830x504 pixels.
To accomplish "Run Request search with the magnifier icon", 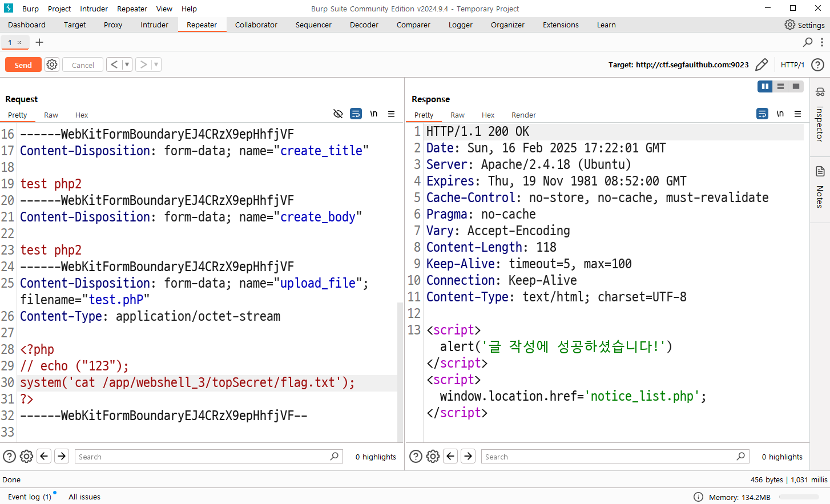I will click(x=335, y=456).
